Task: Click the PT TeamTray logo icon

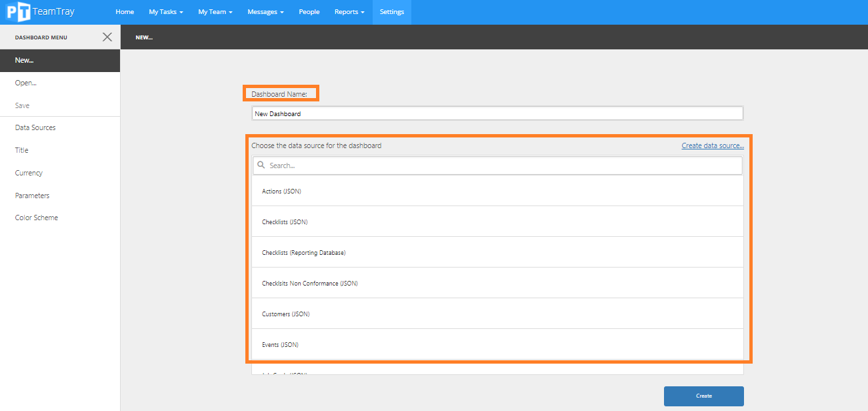Action: pos(18,11)
